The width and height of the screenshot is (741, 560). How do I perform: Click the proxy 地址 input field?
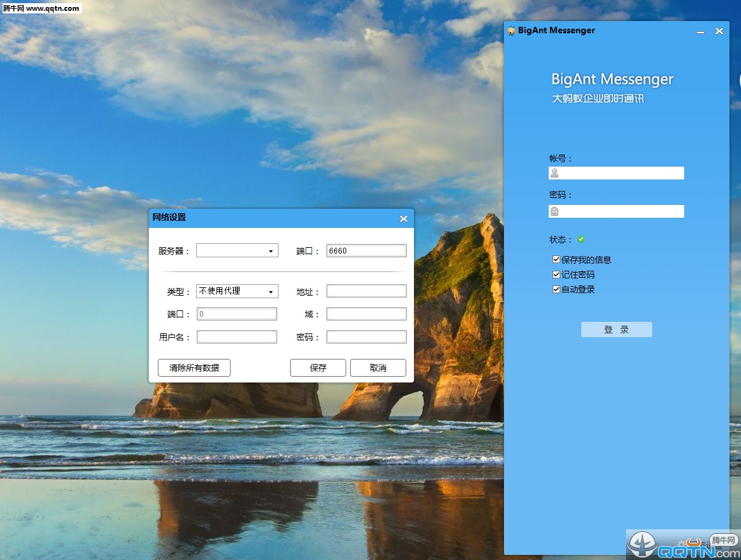click(366, 291)
